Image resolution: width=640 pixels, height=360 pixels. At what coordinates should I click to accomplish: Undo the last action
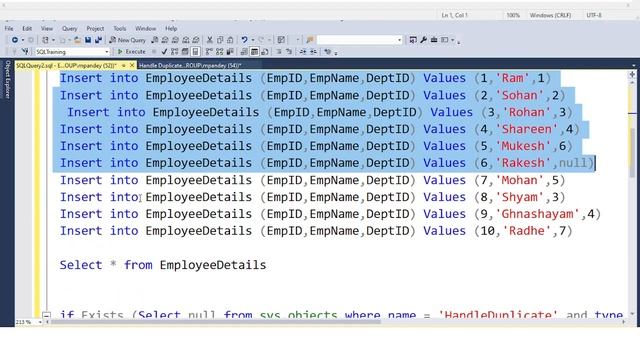click(244, 40)
